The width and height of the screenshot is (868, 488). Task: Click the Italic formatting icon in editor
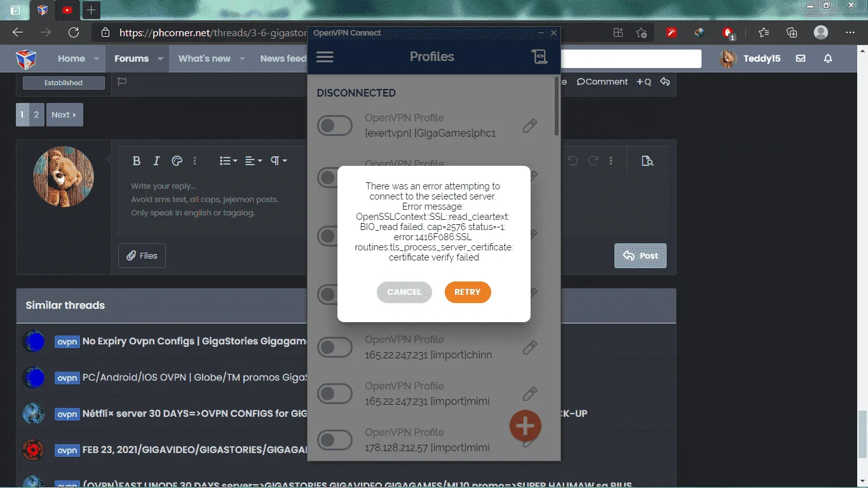tap(156, 161)
